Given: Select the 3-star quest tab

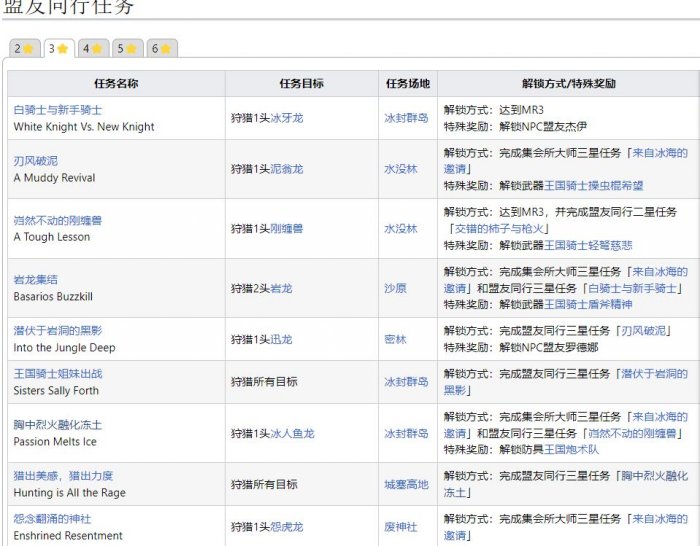Looking at the screenshot, I should [x=58, y=48].
